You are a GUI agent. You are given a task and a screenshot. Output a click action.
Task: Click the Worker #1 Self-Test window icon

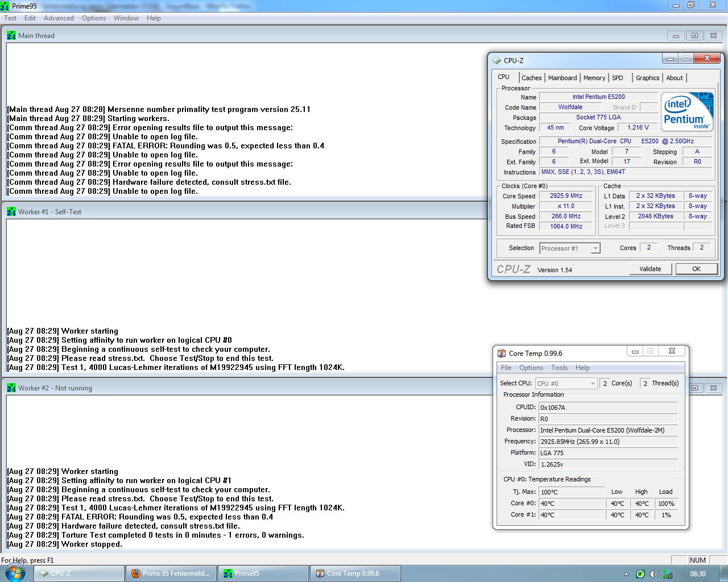(x=11, y=211)
